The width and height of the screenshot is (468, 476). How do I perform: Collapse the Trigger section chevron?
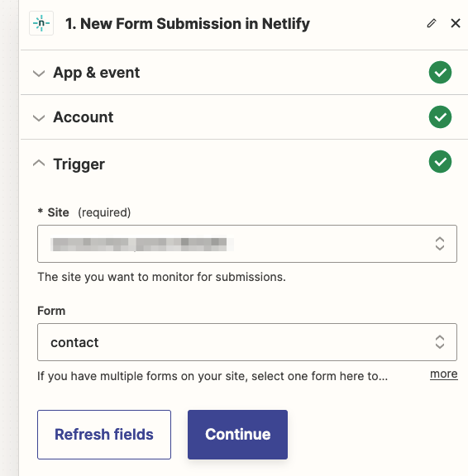[x=39, y=164]
